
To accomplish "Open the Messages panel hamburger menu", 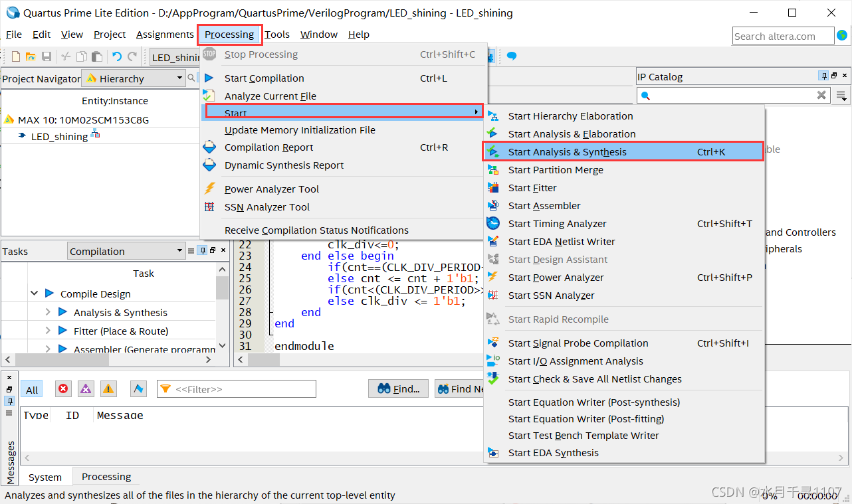I will [x=9, y=412].
